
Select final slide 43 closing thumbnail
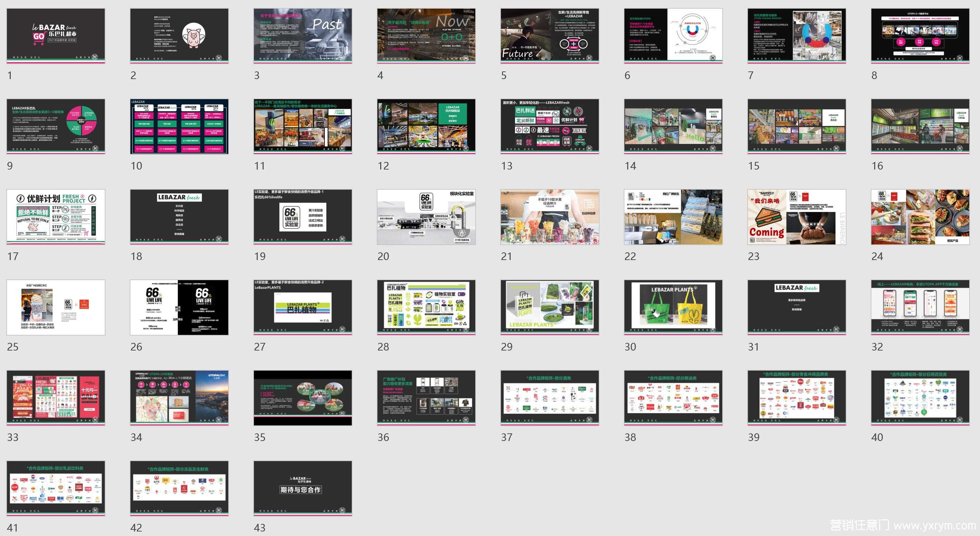coord(303,488)
